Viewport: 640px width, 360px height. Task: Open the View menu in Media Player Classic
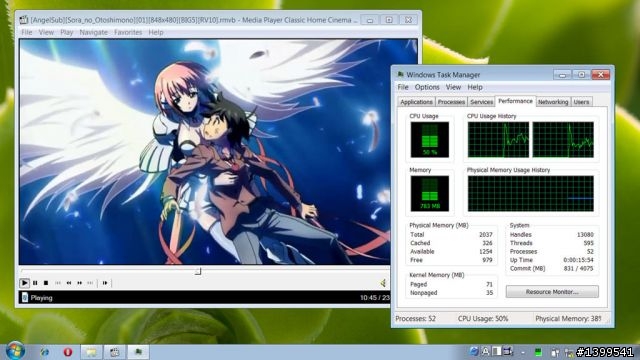point(46,32)
